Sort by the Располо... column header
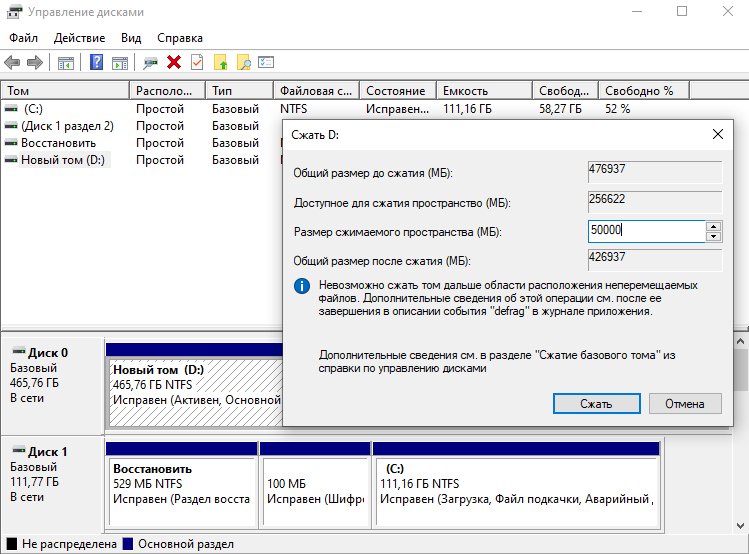749x554 pixels. click(167, 90)
